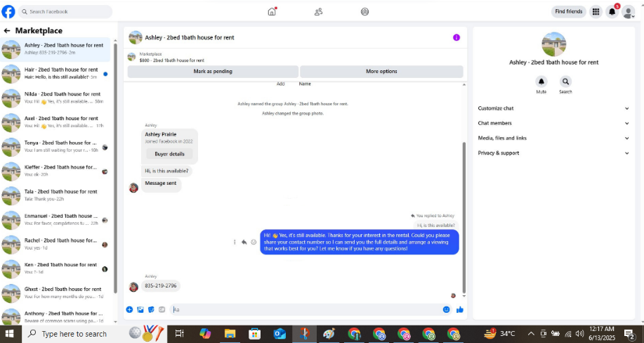Select the active Ashley conversation row
The height and width of the screenshot is (343, 644).
click(55, 49)
